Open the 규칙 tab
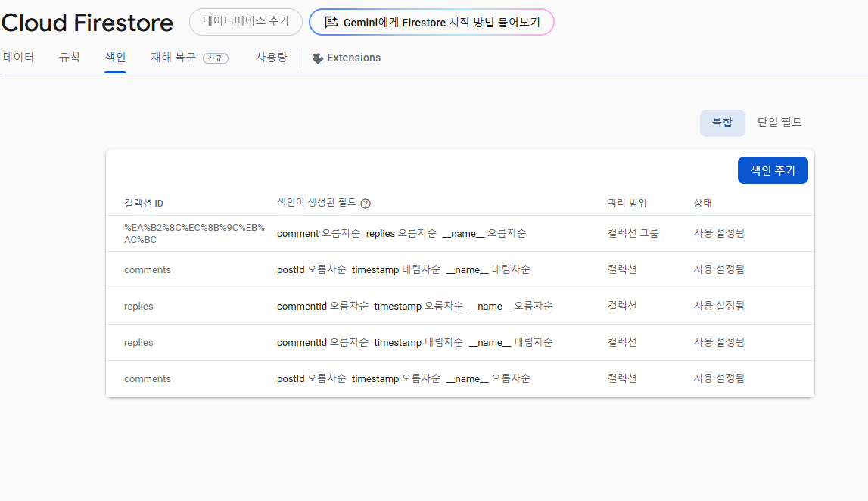The width and height of the screenshot is (868, 501). 70,58
